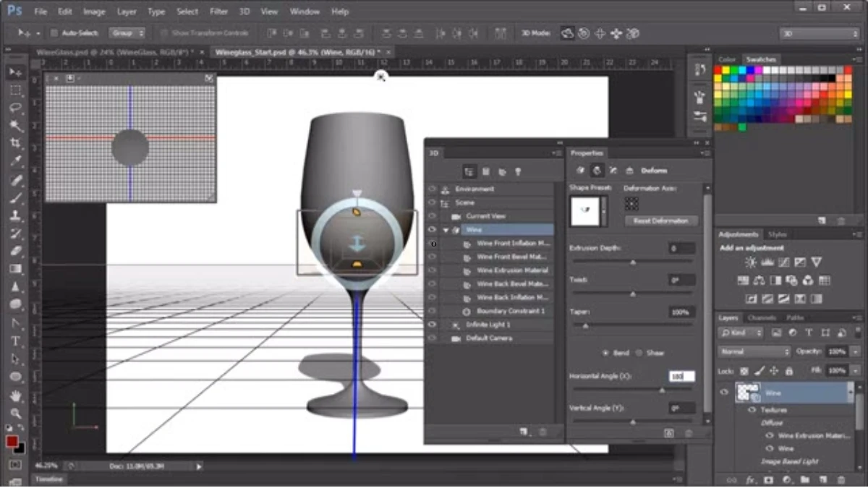Select the Shear radio button
The width and height of the screenshot is (868, 488).
coord(639,353)
